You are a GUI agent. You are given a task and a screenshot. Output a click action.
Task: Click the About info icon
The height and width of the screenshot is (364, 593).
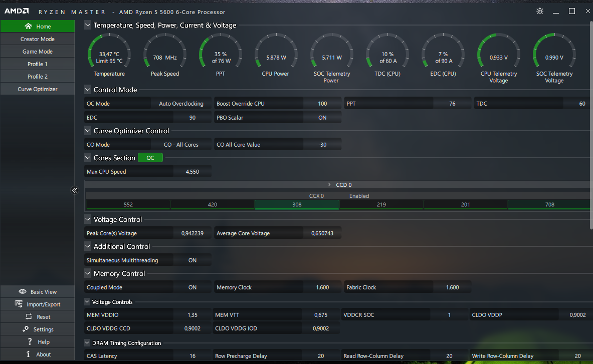(x=28, y=354)
